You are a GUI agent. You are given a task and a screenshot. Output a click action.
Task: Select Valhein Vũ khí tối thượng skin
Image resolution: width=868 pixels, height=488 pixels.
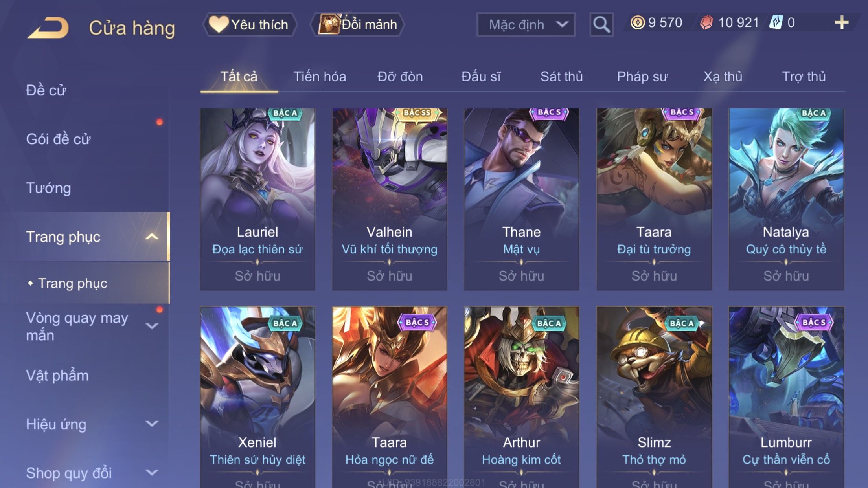click(x=390, y=200)
